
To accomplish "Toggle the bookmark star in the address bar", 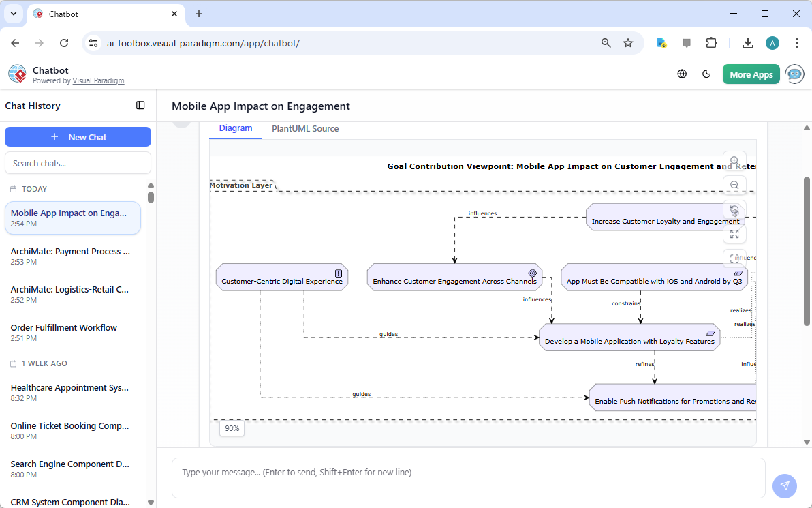I will point(627,42).
